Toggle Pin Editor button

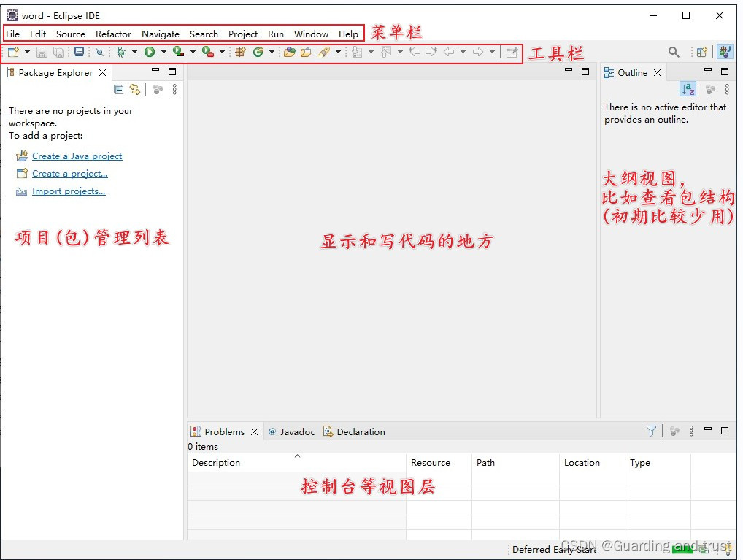tap(512, 52)
